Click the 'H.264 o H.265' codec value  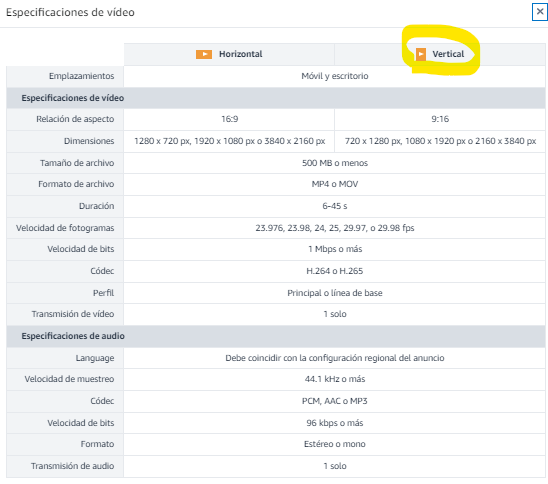coord(335,271)
